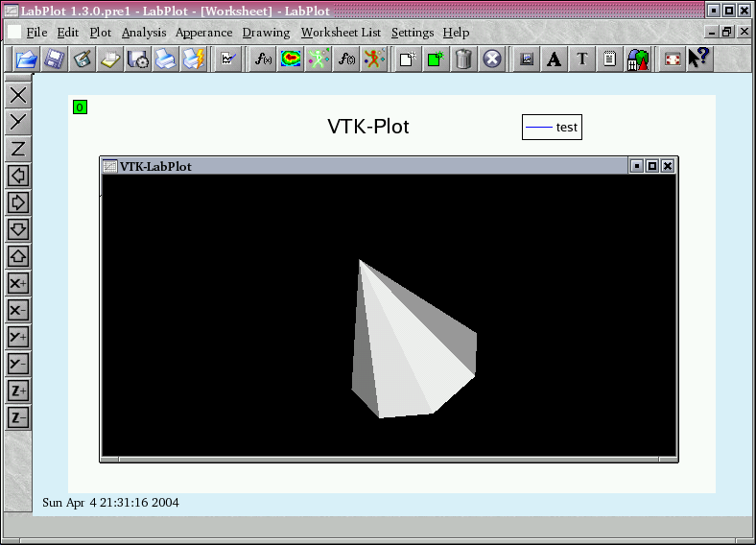
Task: Click the Z+ zoom button in sidebar
Action: tap(18, 391)
